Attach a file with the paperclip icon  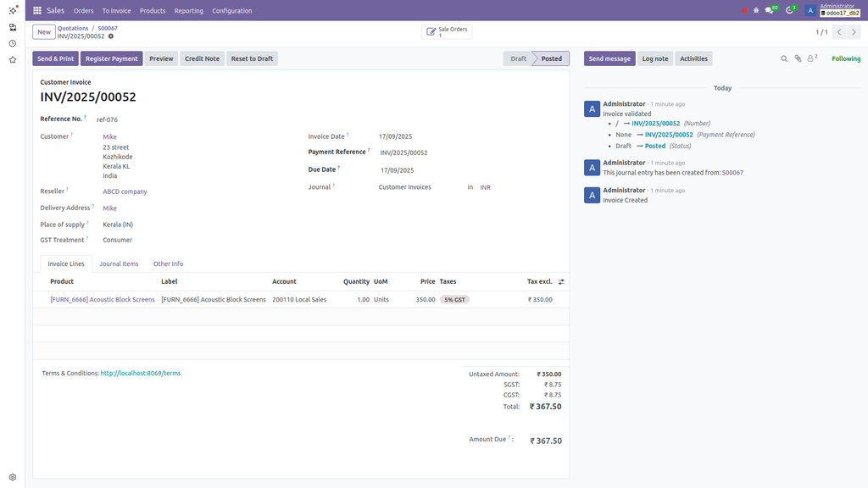click(798, 58)
